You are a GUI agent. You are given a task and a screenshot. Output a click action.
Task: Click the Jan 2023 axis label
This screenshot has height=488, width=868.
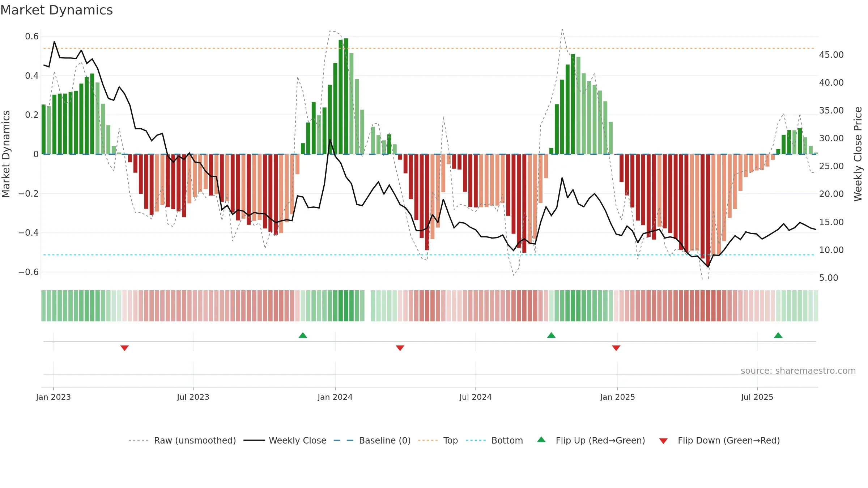54,397
